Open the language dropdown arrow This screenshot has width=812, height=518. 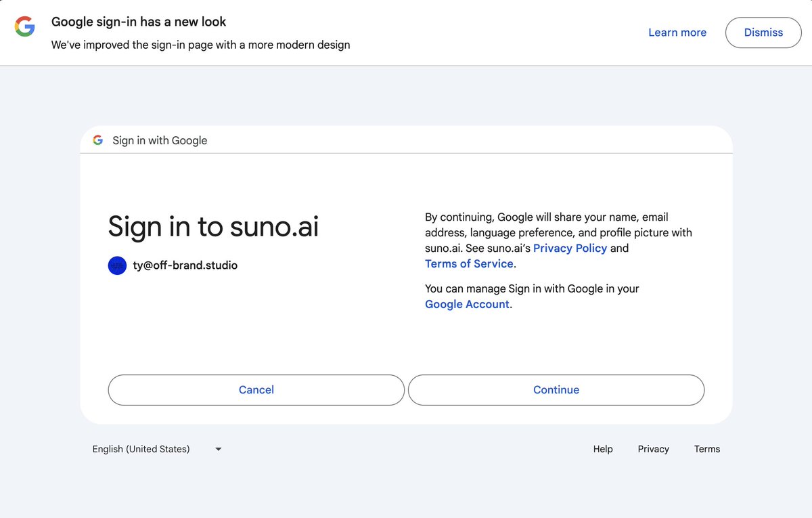tap(218, 449)
